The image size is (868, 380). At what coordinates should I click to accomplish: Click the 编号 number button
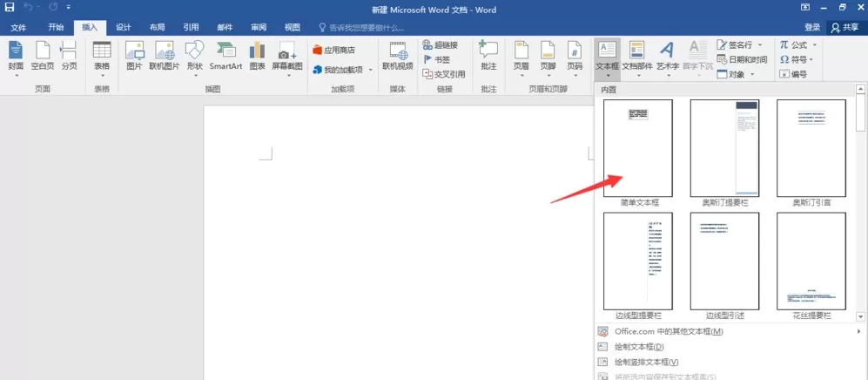pyautogui.click(x=793, y=74)
